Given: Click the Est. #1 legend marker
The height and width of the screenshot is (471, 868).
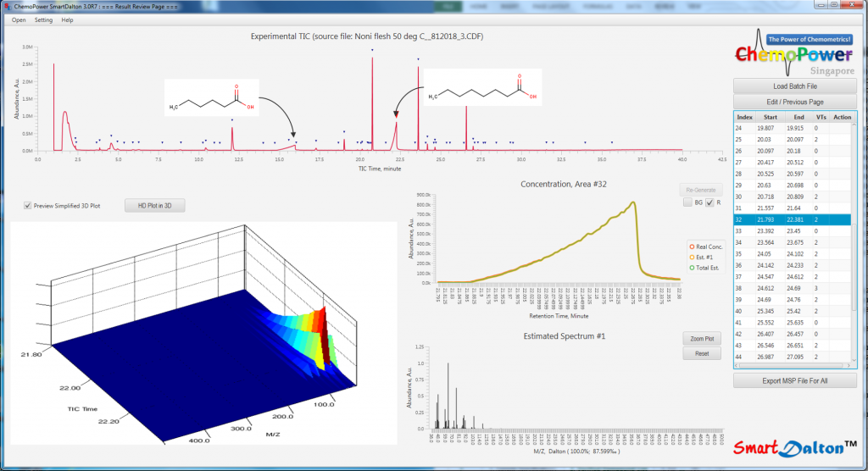Looking at the screenshot, I should (x=691, y=257).
